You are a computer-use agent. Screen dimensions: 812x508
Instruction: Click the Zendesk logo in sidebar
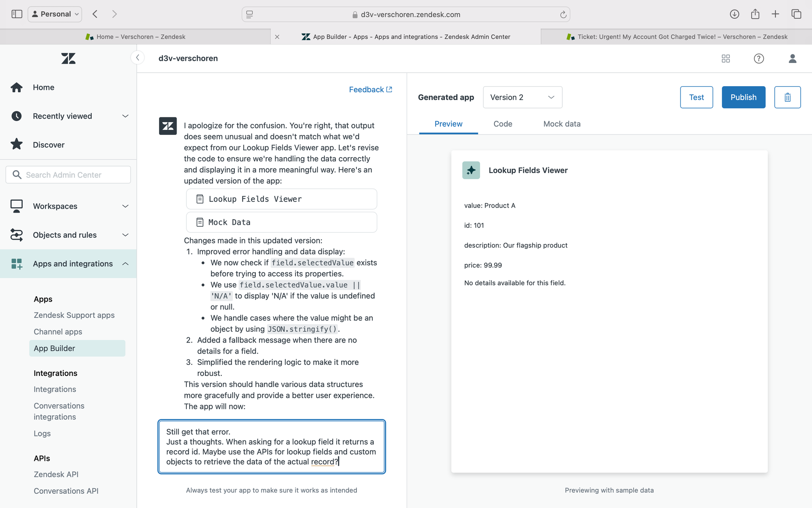pos(68,59)
